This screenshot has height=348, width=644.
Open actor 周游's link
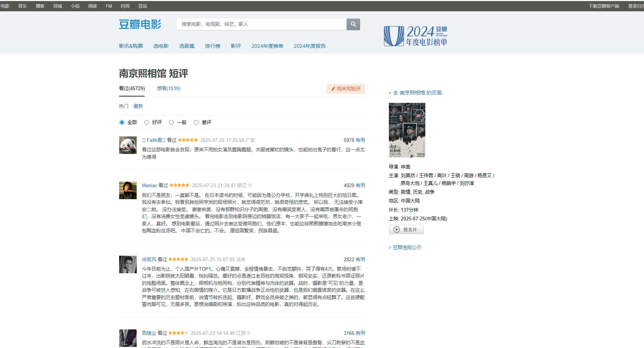point(469,175)
